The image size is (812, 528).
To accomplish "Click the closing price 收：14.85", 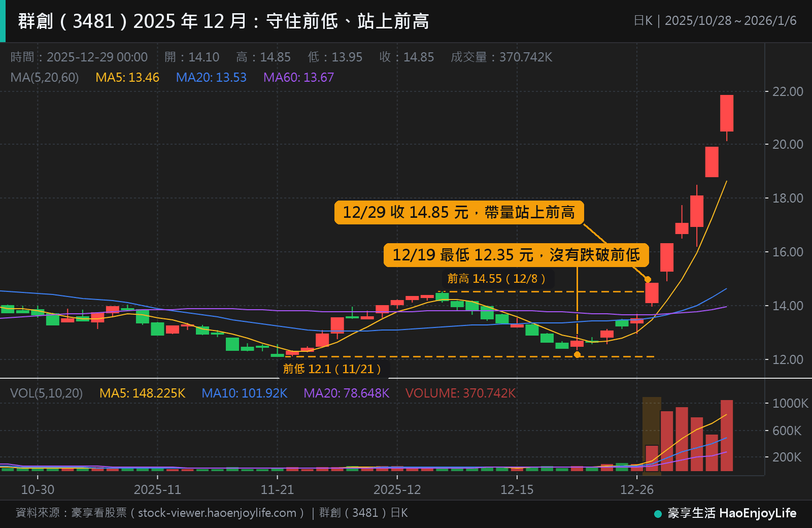I will tap(407, 57).
